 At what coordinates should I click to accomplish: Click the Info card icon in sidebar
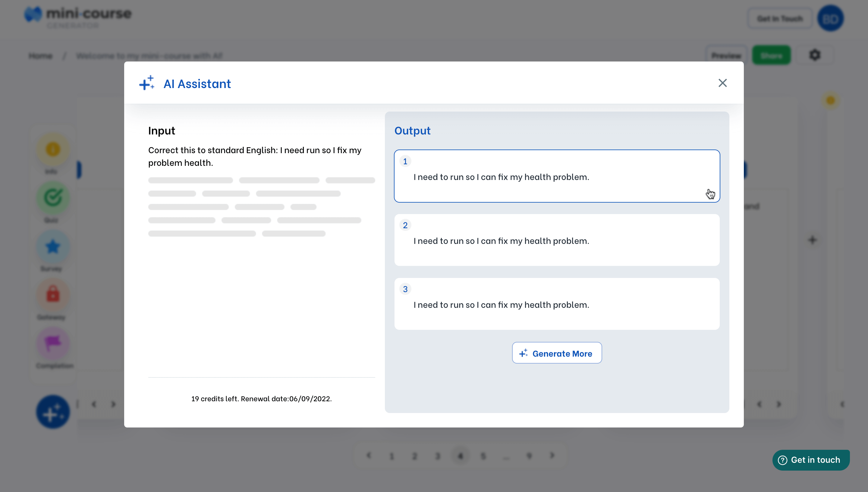[x=53, y=149]
